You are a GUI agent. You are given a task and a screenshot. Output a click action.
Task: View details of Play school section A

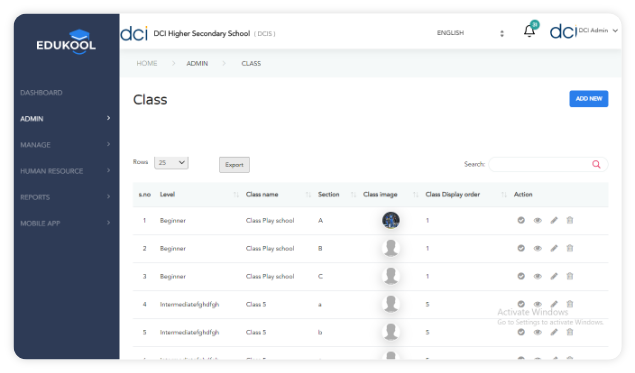click(x=537, y=220)
